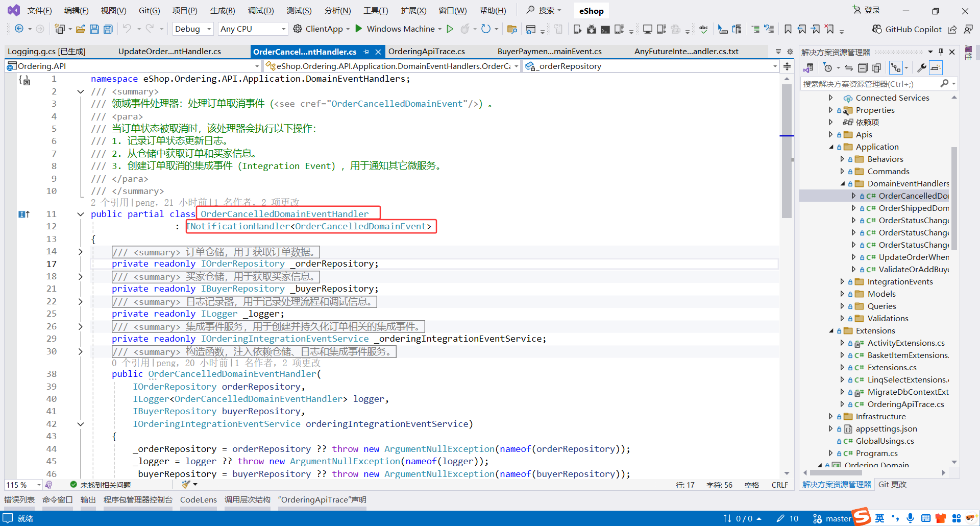Click the Open File folder icon
Screen dimensions: 980x526
coord(80,29)
